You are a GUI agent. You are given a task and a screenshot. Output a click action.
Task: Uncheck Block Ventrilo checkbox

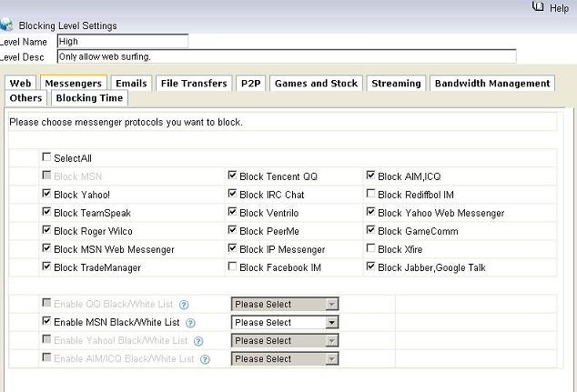232,211
